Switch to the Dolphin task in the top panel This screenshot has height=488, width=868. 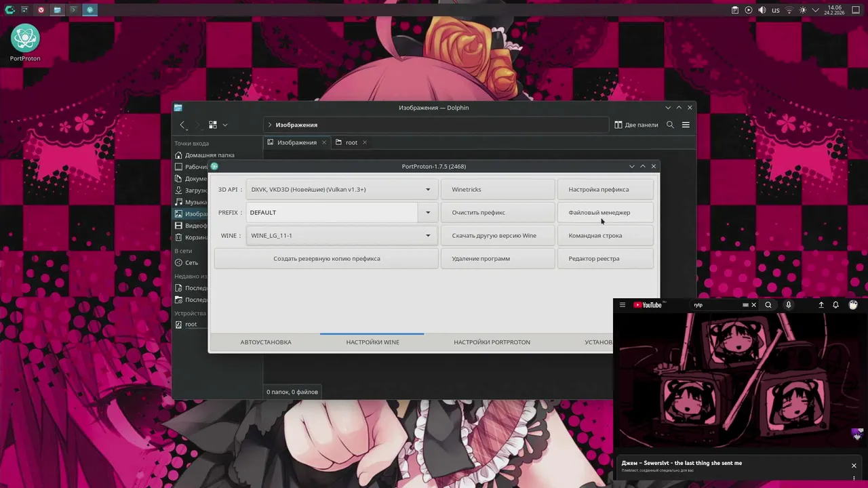pyautogui.click(x=57, y=9)
